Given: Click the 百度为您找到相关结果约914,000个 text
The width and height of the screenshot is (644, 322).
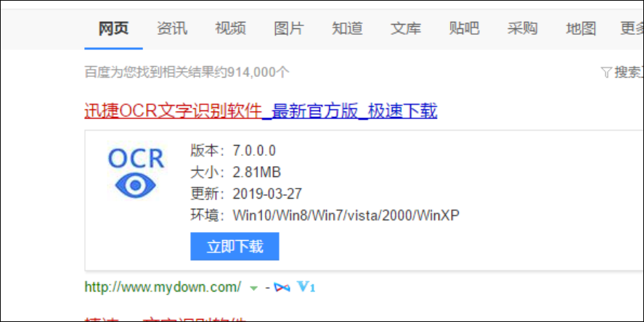Looking at the screenshot, I should click(187, 73).
